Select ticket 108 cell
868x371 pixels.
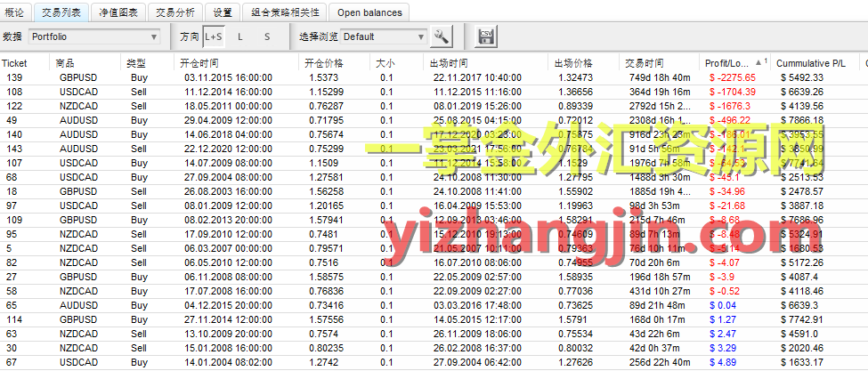[x=14, y=92]
